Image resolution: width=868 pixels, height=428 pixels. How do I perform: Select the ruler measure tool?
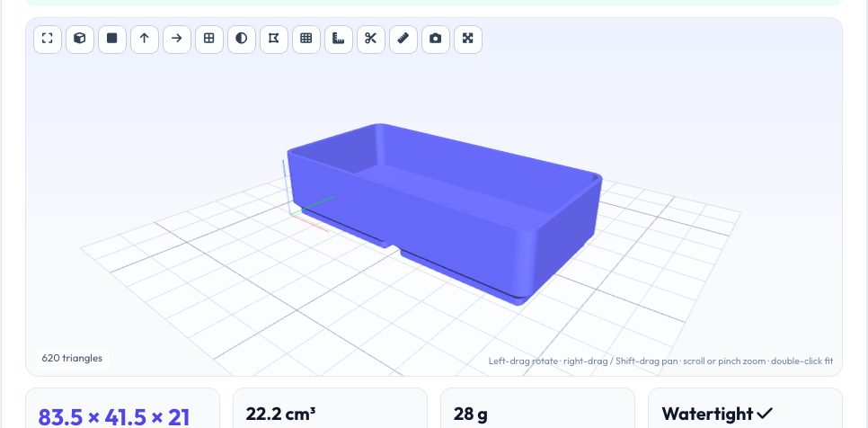403,40
